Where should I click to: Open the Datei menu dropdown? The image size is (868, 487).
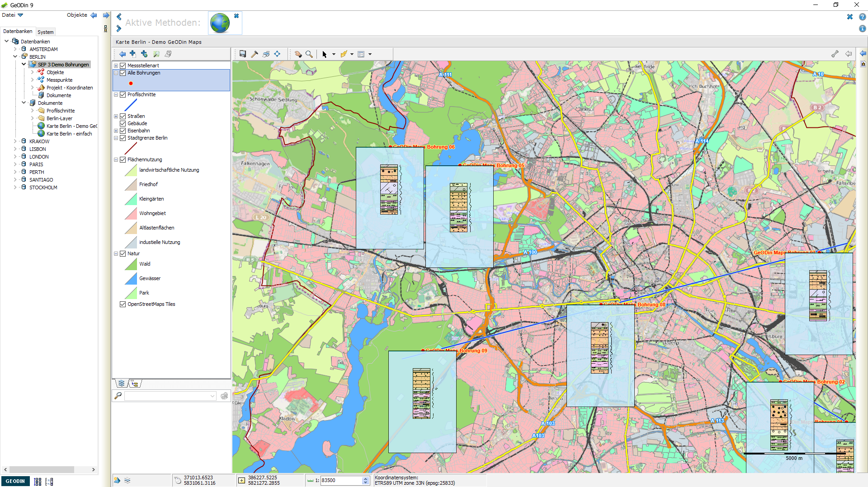pos(12,15)
